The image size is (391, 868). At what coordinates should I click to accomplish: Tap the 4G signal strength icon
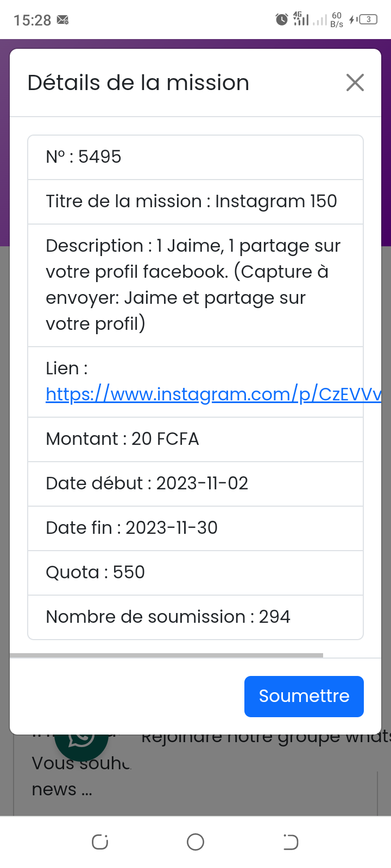point(301,19)
